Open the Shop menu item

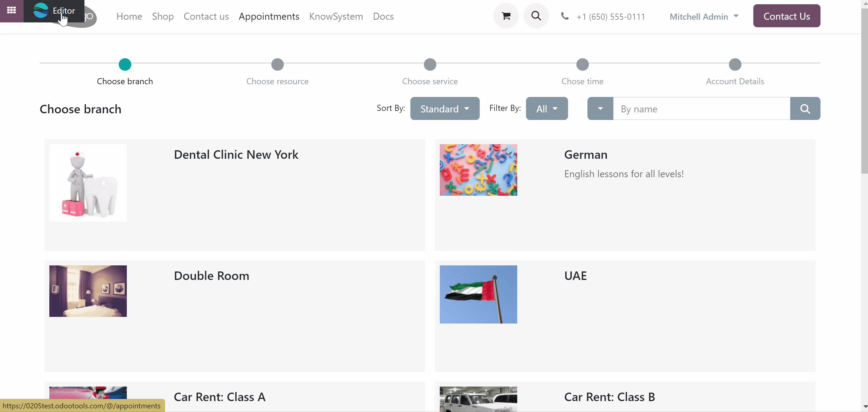[163, 16]
